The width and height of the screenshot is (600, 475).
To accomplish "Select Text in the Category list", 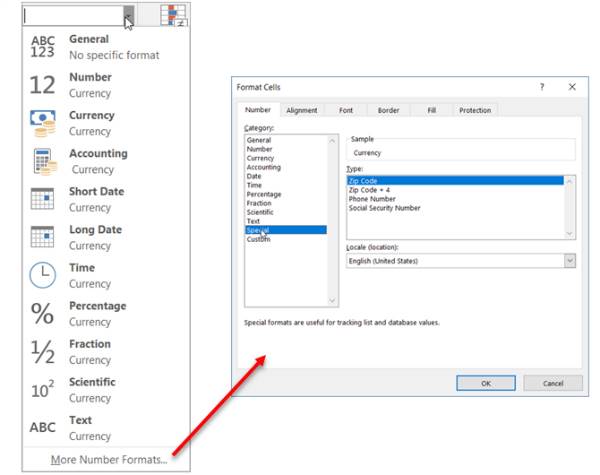I will pos(286,221).
